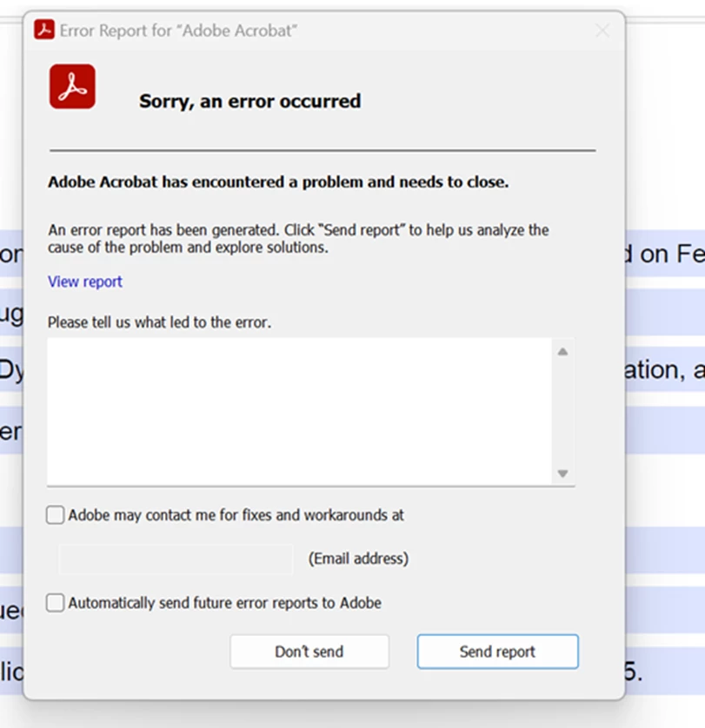Viewport: 705px width, 728px height.
Task: Open the View report link
Action: click(85, 281)
